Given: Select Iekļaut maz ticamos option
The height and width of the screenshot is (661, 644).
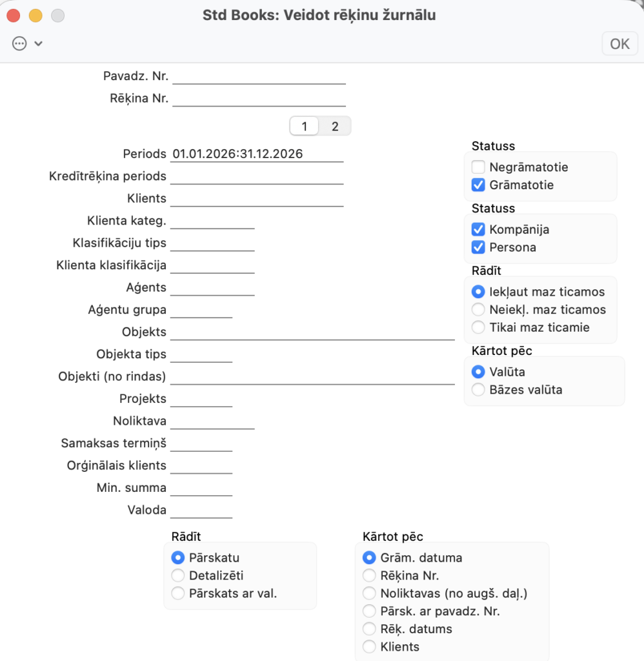Looking at the screenshot, I should click(478, 292).
